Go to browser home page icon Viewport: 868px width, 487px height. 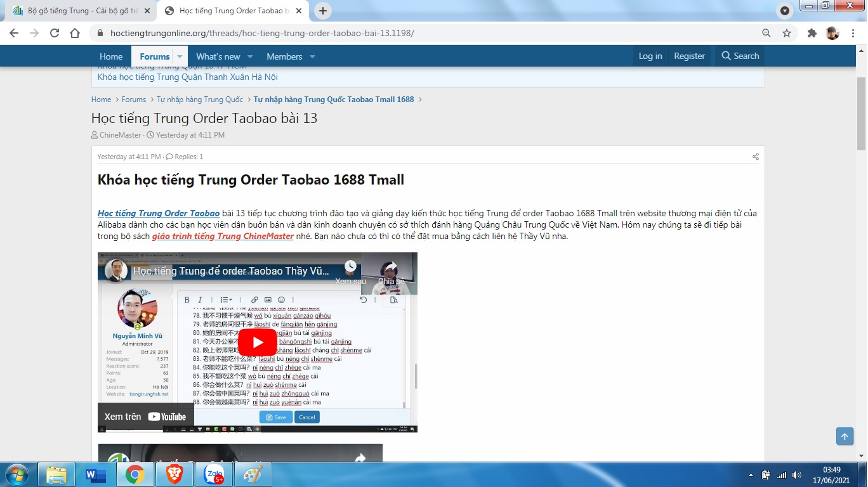[75, 33]
